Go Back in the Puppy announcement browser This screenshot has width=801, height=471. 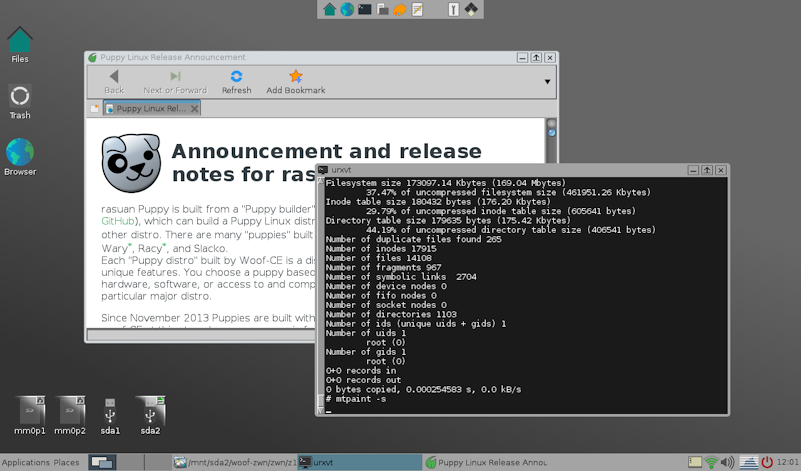114,82
